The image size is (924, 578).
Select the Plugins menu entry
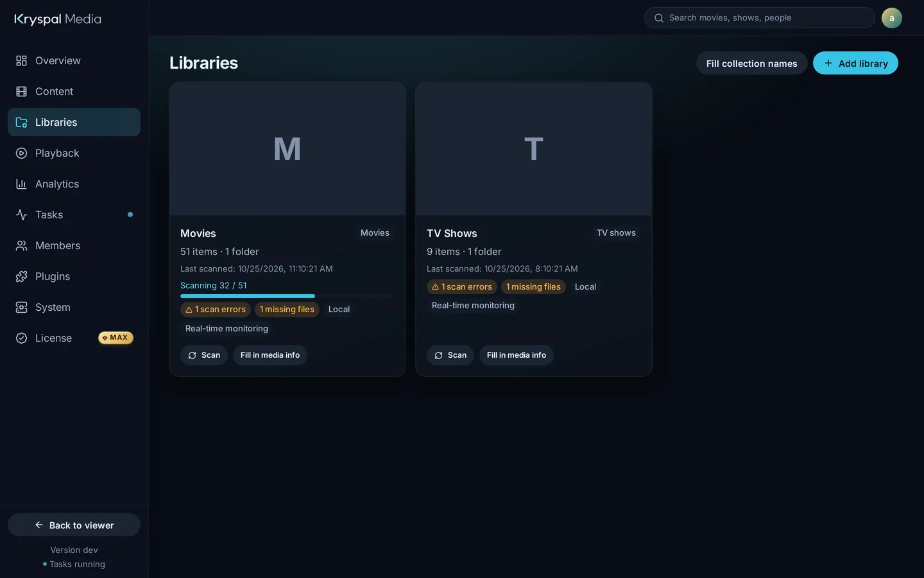(x=74, y=276)
